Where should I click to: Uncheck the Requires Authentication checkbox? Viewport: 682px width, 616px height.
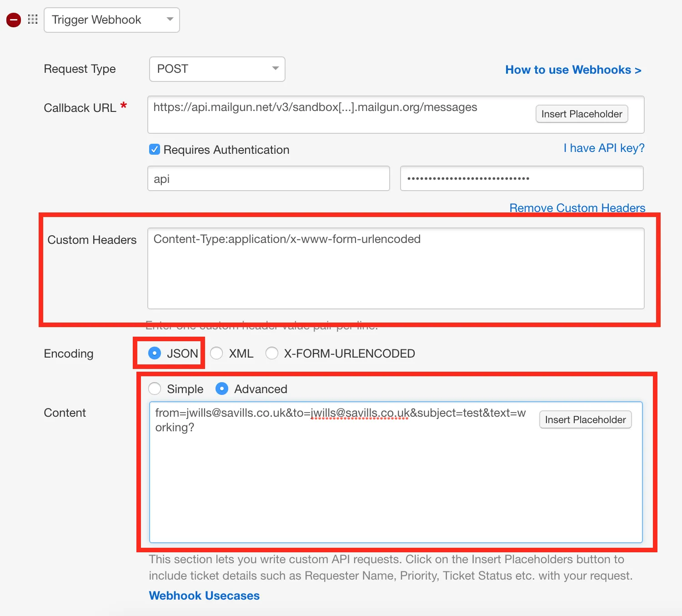pos(155,149)
